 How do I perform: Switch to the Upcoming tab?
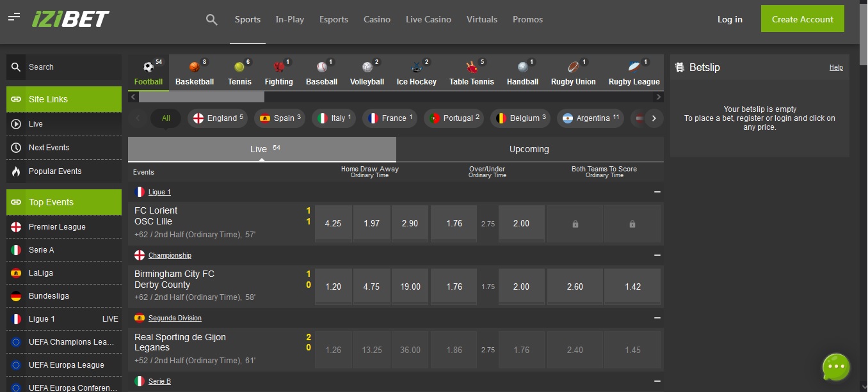pyautogui.click(x=529, y=149)
